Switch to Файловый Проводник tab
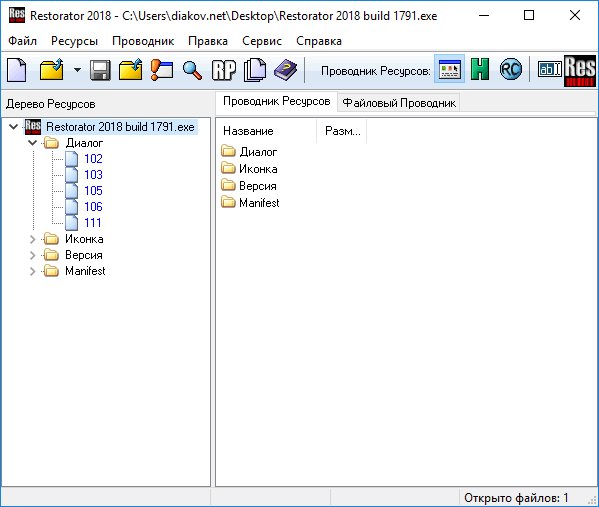This screenshot has height=507, width=599. tap(399, 103)
